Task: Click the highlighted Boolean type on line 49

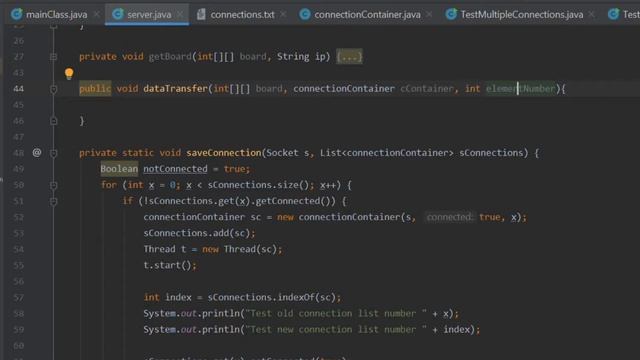Action: coord(119,169)
